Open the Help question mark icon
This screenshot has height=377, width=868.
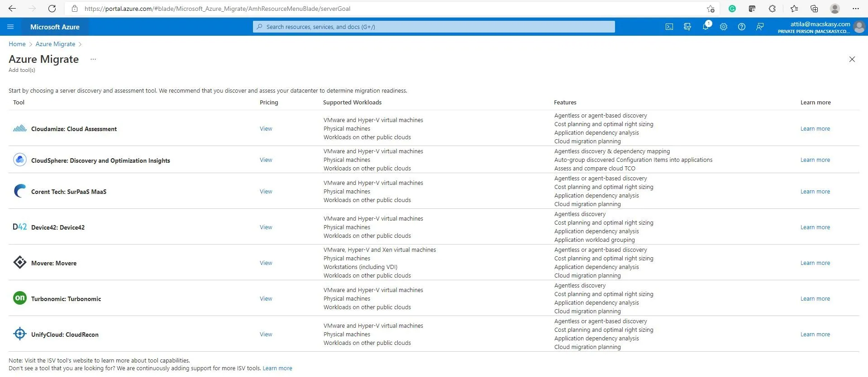[742, 27]
